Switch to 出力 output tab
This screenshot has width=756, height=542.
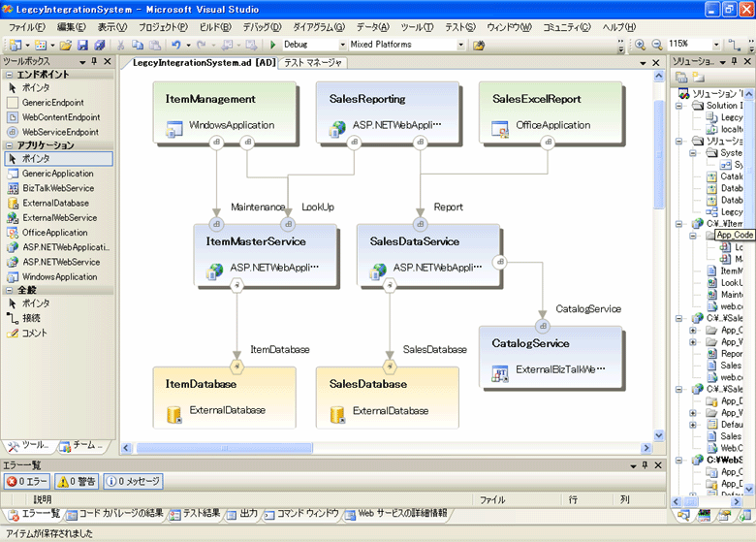coord(243,514)
